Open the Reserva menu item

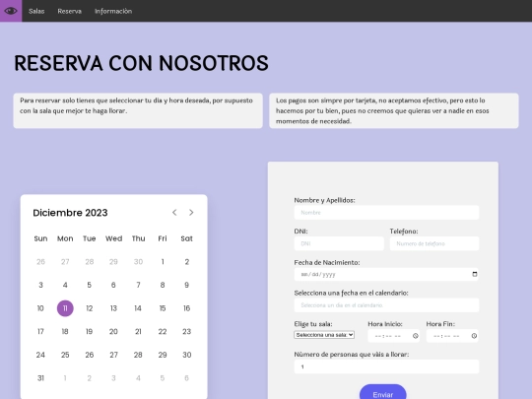pyautogui.click(x=70, y=11)
